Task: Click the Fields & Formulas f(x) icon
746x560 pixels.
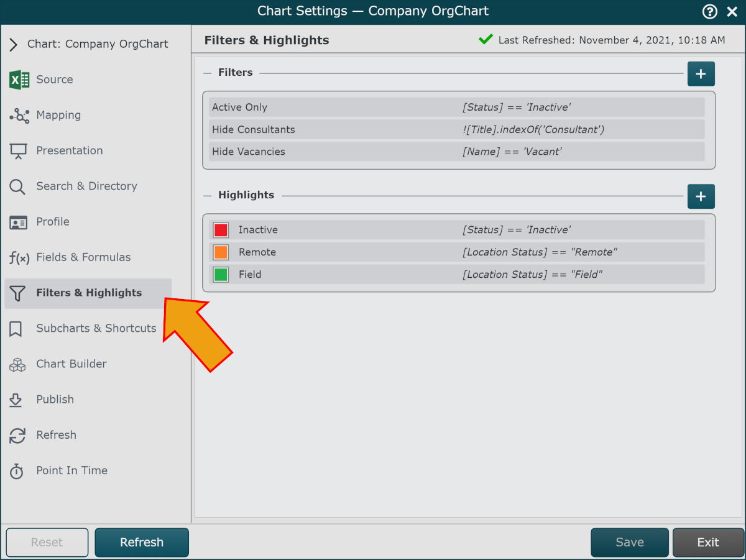Action: (19, 258)
